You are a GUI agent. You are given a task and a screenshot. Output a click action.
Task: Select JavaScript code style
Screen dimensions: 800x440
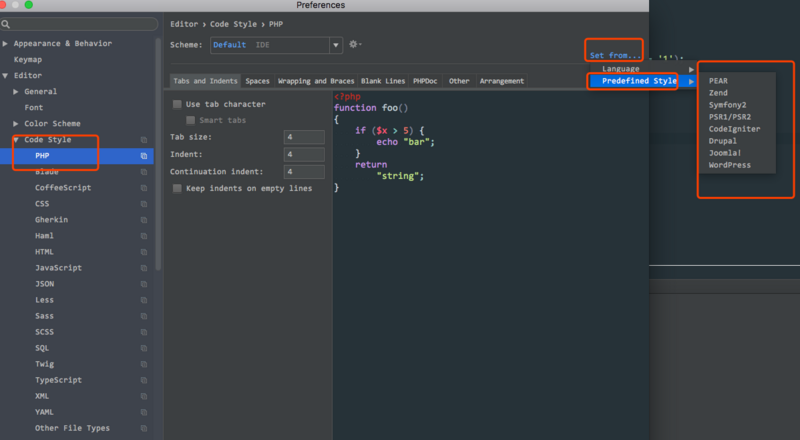coord(58,268)
